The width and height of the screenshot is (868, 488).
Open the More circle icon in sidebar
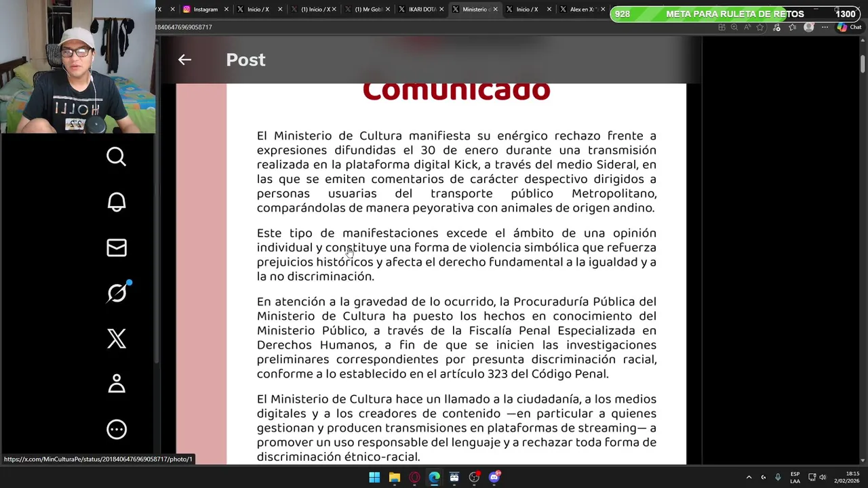pos(116,429)
